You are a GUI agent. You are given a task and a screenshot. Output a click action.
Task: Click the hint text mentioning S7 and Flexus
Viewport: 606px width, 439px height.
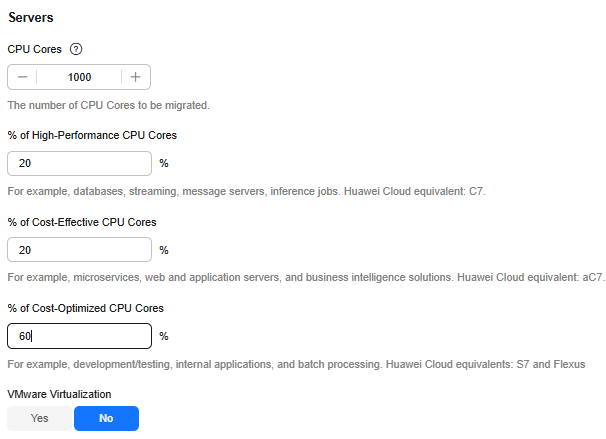(295, 362)
